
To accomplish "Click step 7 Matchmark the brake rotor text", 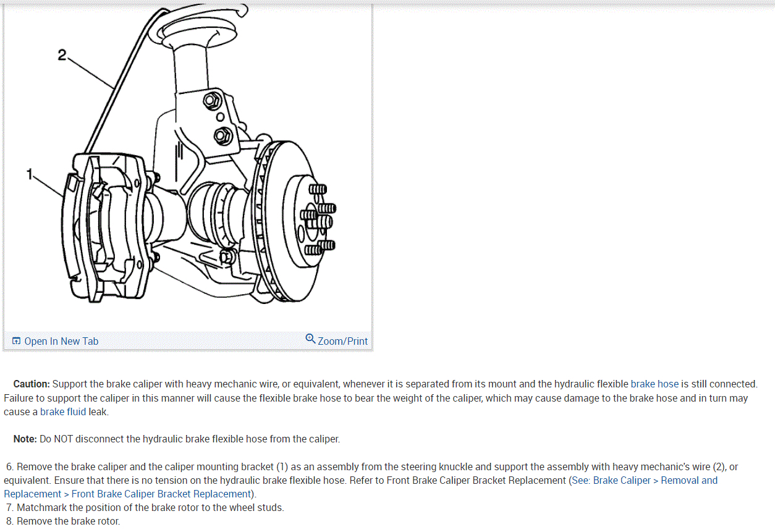I will (x=145, y=507).
